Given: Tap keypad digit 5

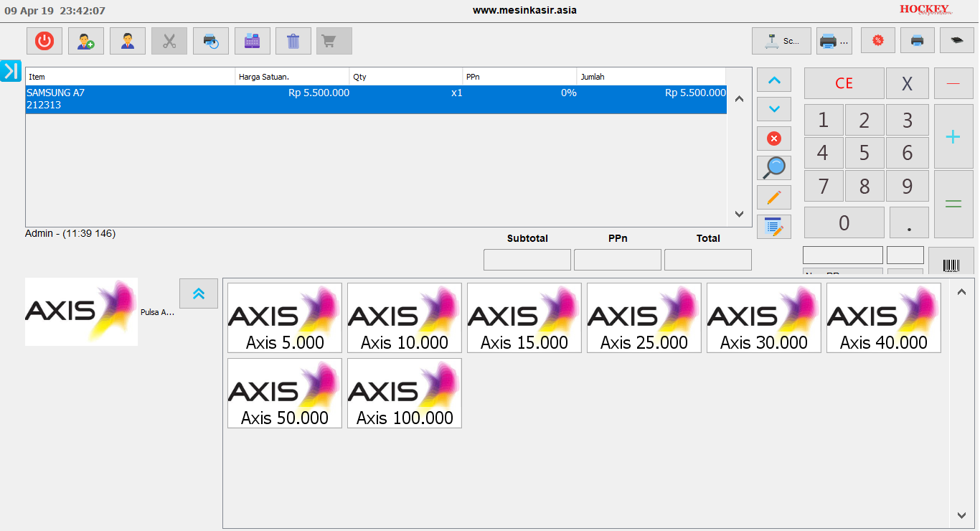Looking at the screenshot, I should point(864,153).
